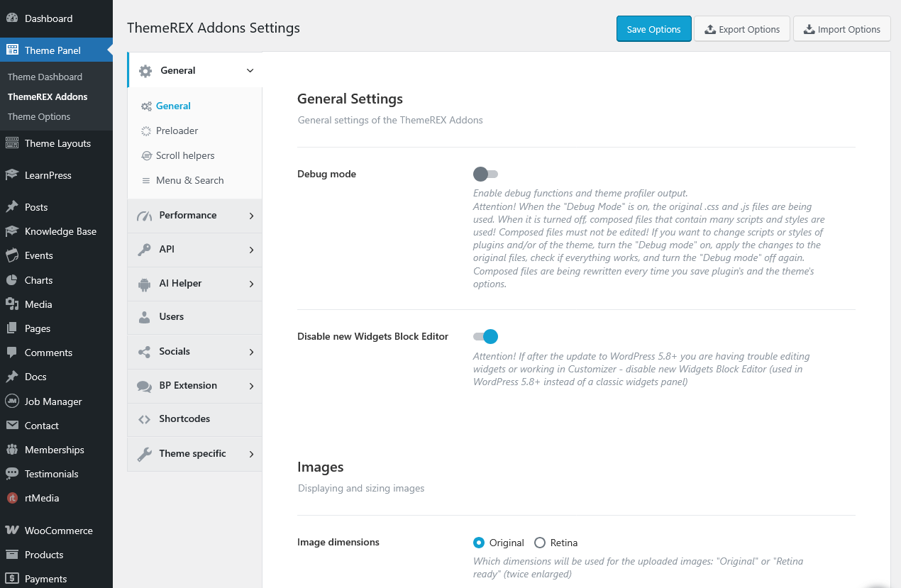
Task: Open ThemeREX Addons submenu link
Action: click(x=48, y=96)
